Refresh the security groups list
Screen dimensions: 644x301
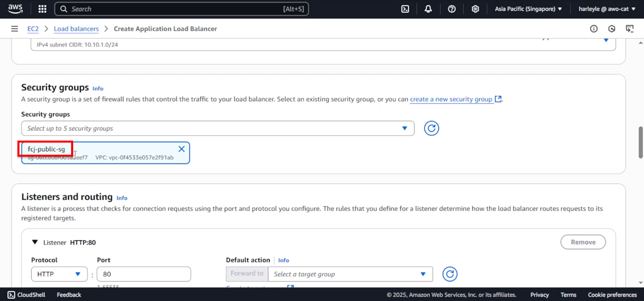click(x=431, y=129)
